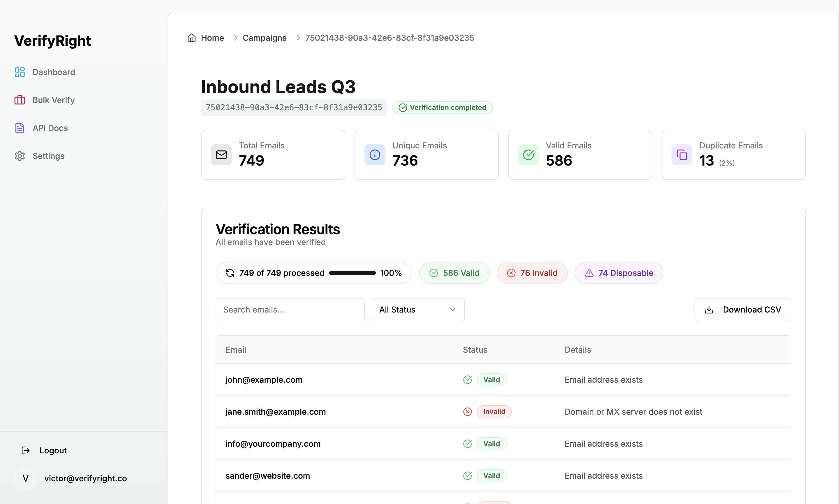
Task: Click the chevron arrow in All Status
Action: 452,310
